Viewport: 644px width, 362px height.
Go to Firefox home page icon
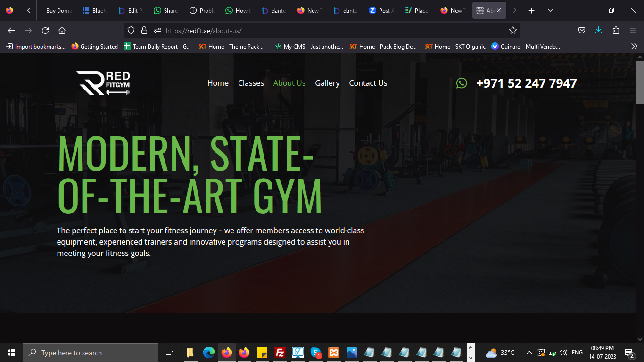tap(62, 31)
